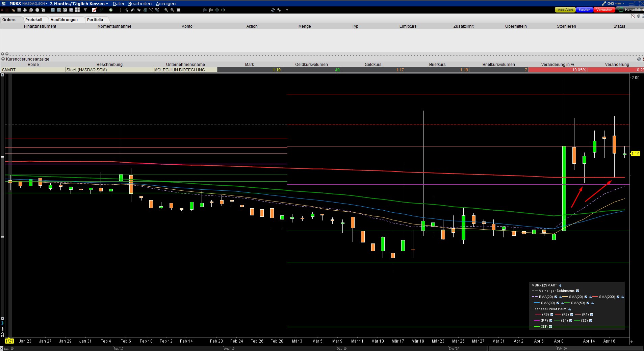Click the chain link icon in title bar
The height and width of the screenshot is (351, 644).
(x=611, y=3)
